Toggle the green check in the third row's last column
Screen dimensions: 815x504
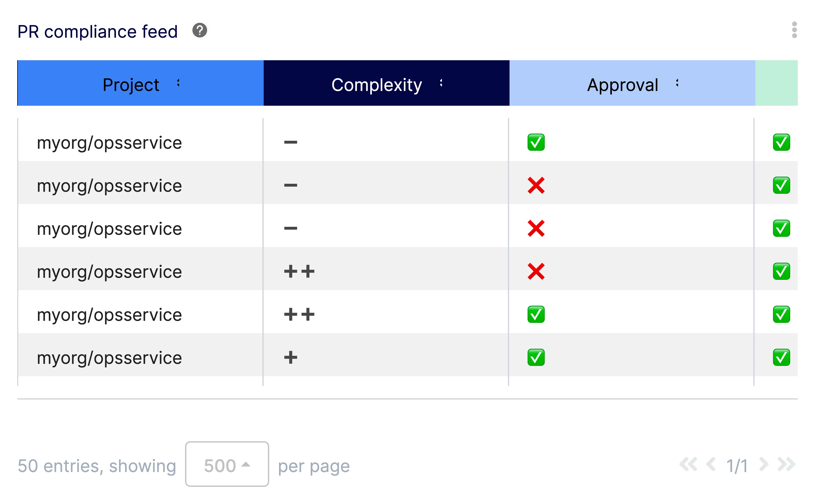coord(781,228)
